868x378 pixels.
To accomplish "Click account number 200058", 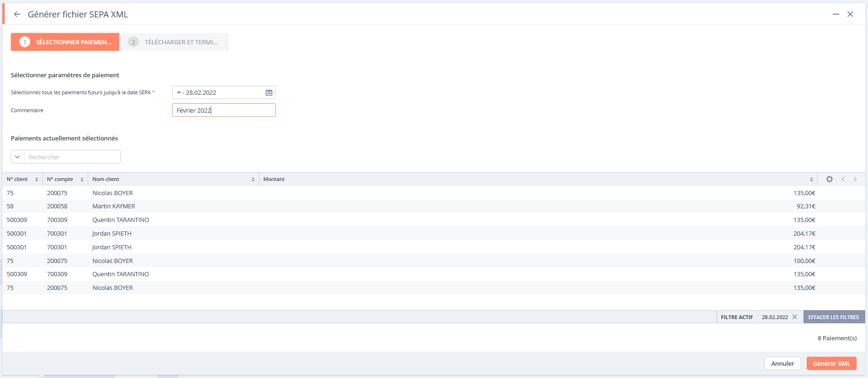I will [57, 206].
